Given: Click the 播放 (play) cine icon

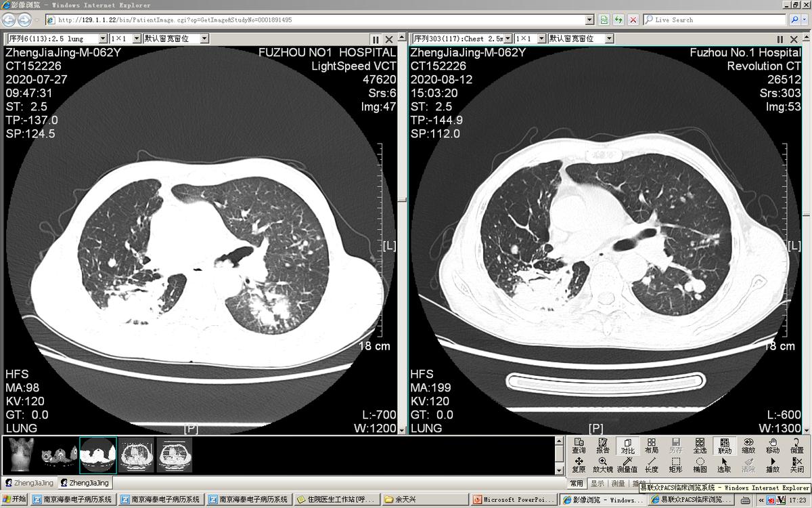Looking at the screenshot, I should tap(773, 465).
